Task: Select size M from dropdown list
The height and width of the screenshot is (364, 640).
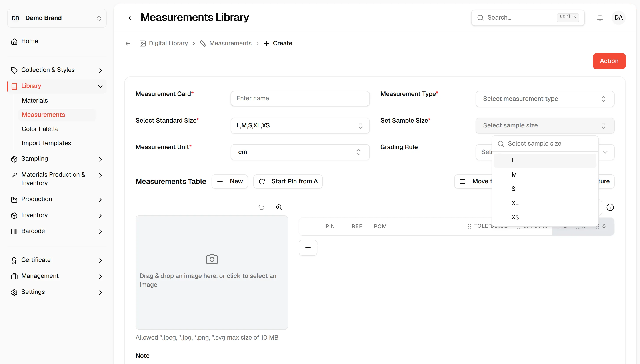Action: (545, 175)
